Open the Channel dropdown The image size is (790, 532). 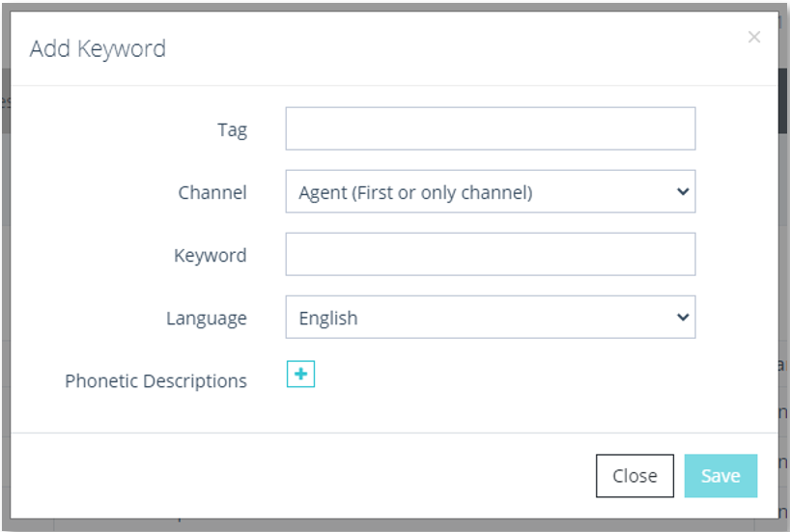tap(491, 191)
